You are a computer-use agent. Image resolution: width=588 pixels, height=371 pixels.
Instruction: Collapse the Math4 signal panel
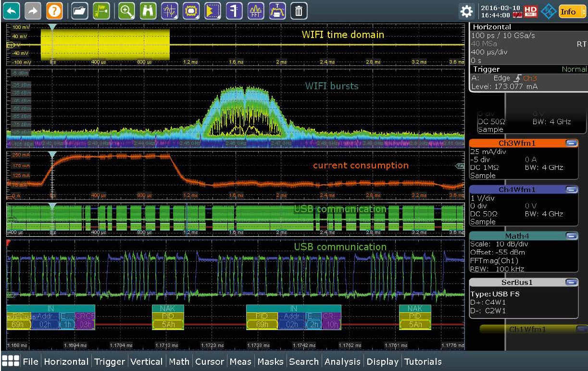pos(571,236)
